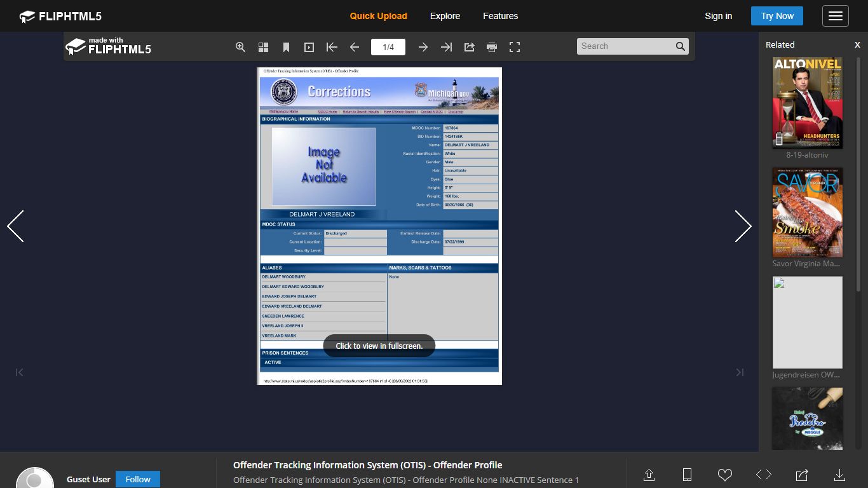Click the made with FlipHTML5 toolbar logo
Image resolution: width=868 pixels, height=488 pixels.
coord(109,46)
